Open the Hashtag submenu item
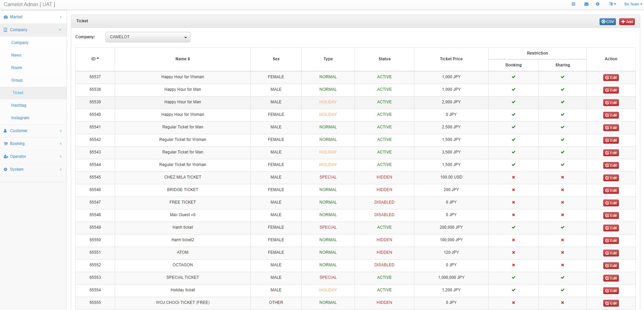644x310 pixels. pos(19,105)
